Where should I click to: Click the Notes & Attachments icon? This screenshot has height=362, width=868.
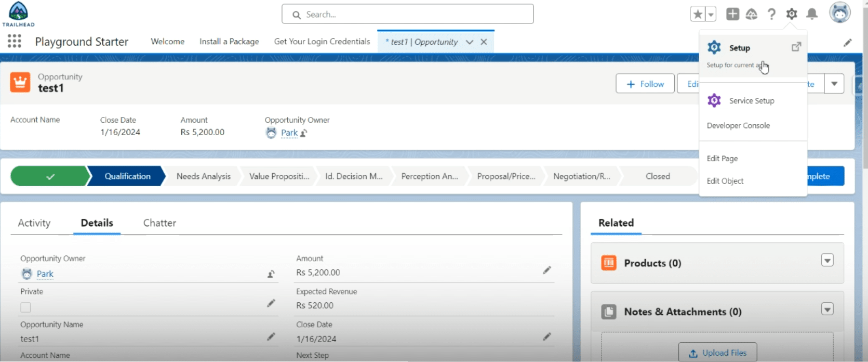point(609,312)
